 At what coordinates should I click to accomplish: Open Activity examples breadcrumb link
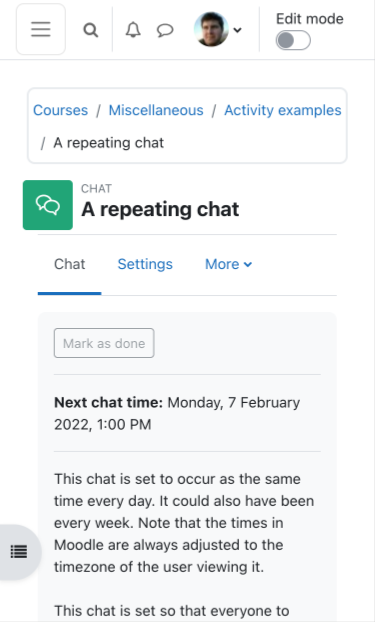pos(283,110)
